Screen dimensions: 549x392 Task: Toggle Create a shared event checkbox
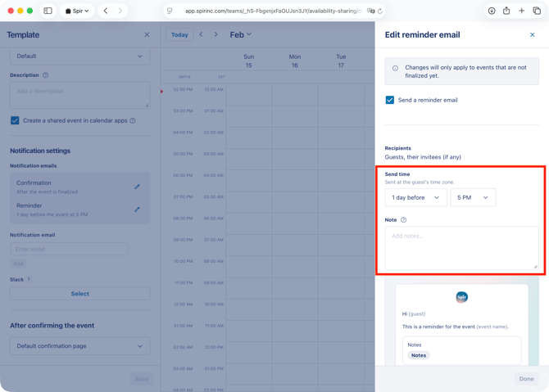click(15, 120)
